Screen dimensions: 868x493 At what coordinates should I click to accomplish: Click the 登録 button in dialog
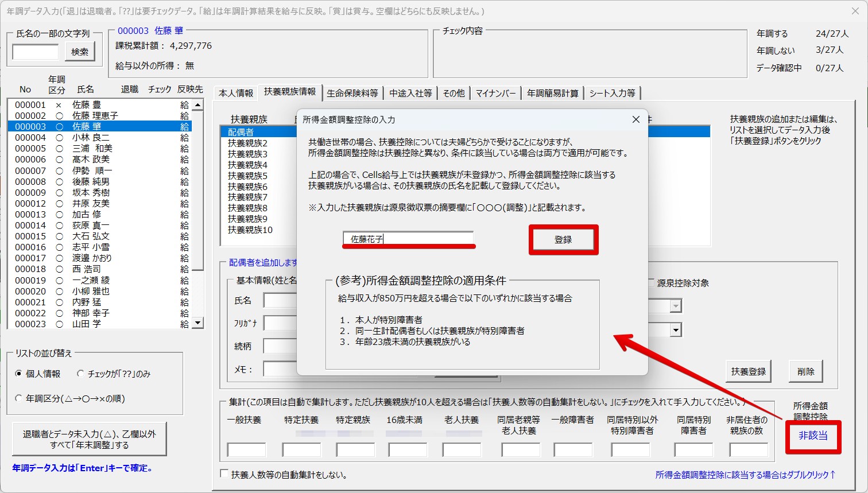tap(563, 240)
